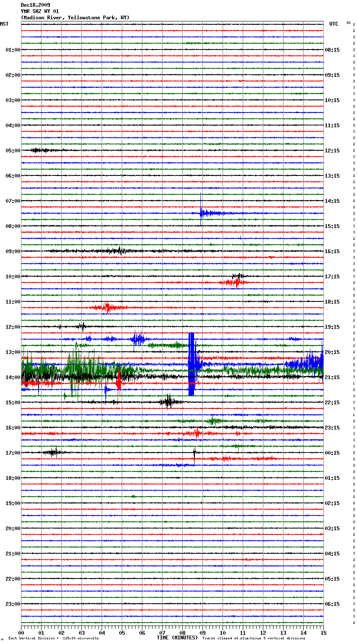The height and width of the screenshot is (644, 357).
Task: Click the 10:15 UTC time label
Action: (x=332, y=100)
